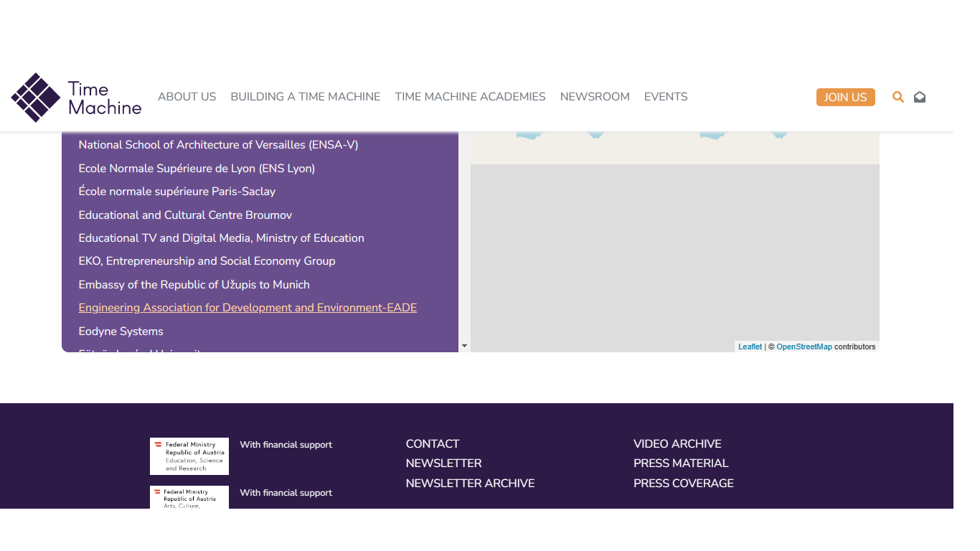The width and height of the screenshot is (980, 551).
Task: Click the JOIN US button
Action: click(845, 97)
